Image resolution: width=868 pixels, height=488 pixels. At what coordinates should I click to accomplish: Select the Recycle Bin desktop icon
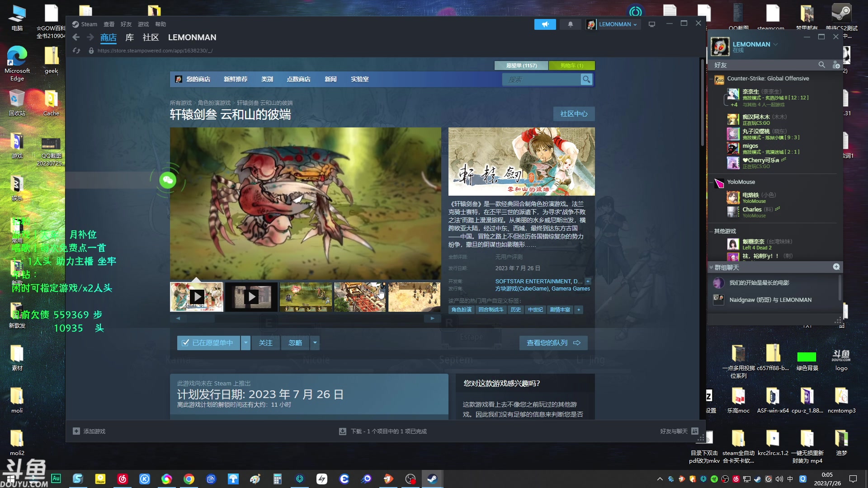[17, 102]
